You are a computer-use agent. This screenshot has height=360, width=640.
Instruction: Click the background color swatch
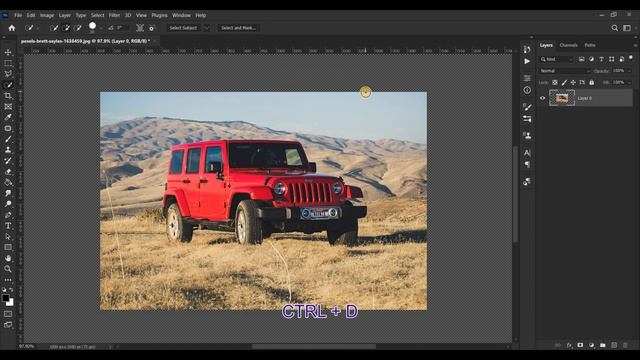point(10,303)
